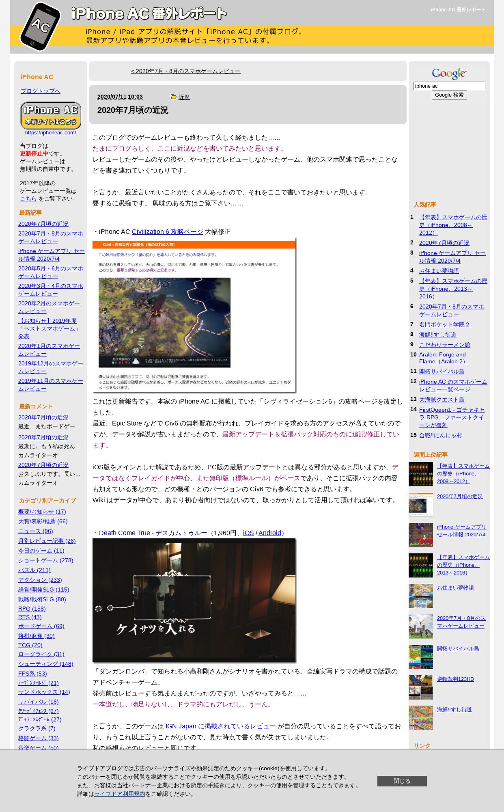
Task: Open the weekly ranking 逆転裁判123HD link
Action: 455,679
